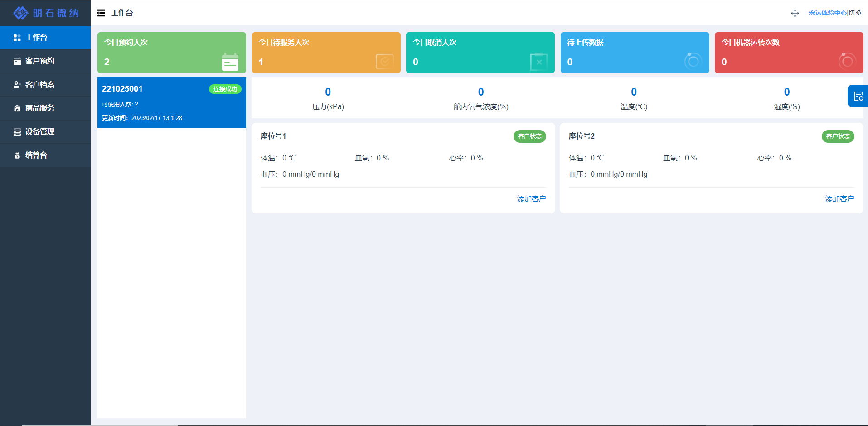Viewport: 868px width, 426px height.
Task: Click the 明石微纳 logo
Action: tap(46, 13)
